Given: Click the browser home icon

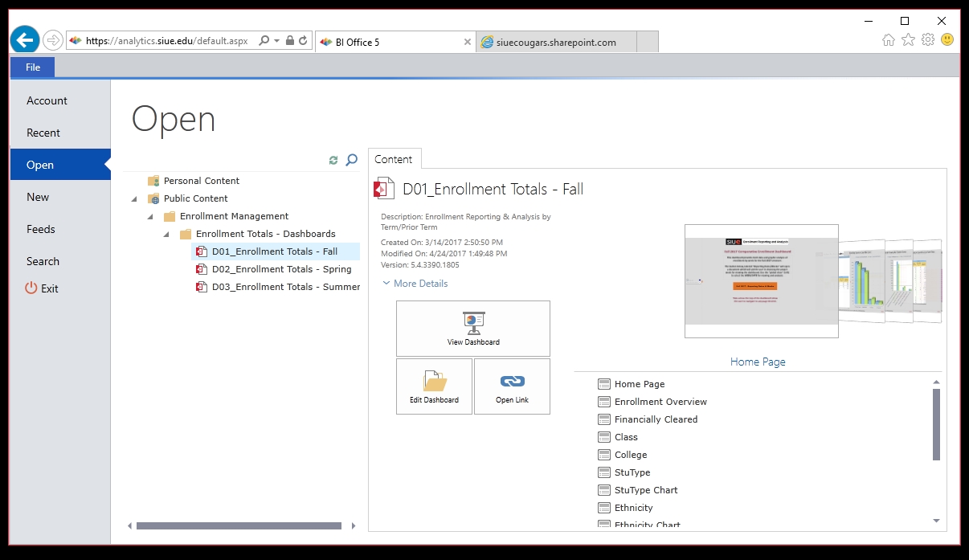Looking at the screenshot, I should click(888, 40).
